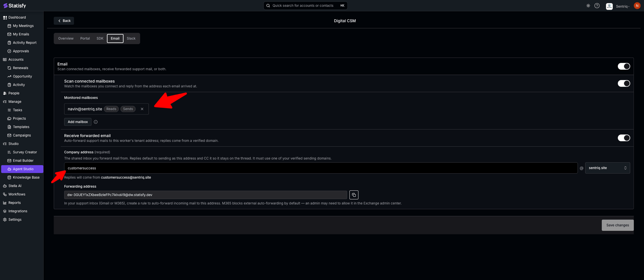Open the user avatar N menu
644x280 pixels.
point(637,6)
